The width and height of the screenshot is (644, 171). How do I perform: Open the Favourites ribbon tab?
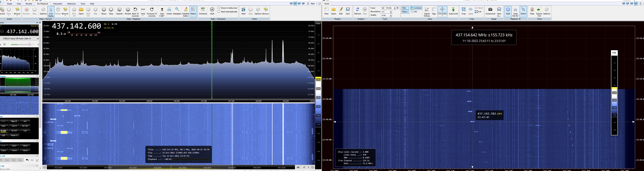[x=58, y=4]
